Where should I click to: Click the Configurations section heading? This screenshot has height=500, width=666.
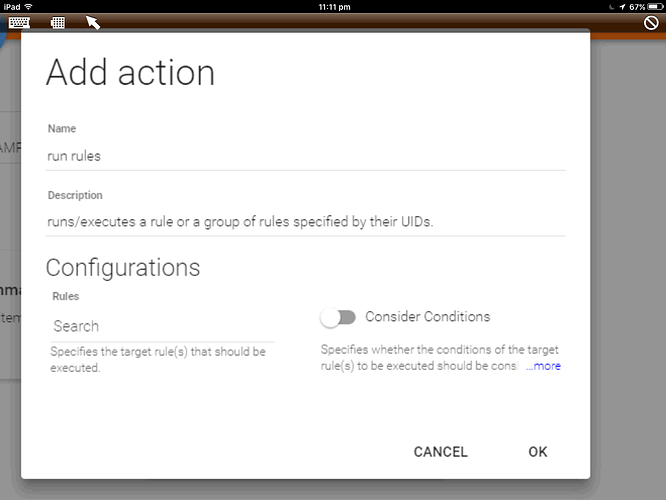(x=123, y=268)
